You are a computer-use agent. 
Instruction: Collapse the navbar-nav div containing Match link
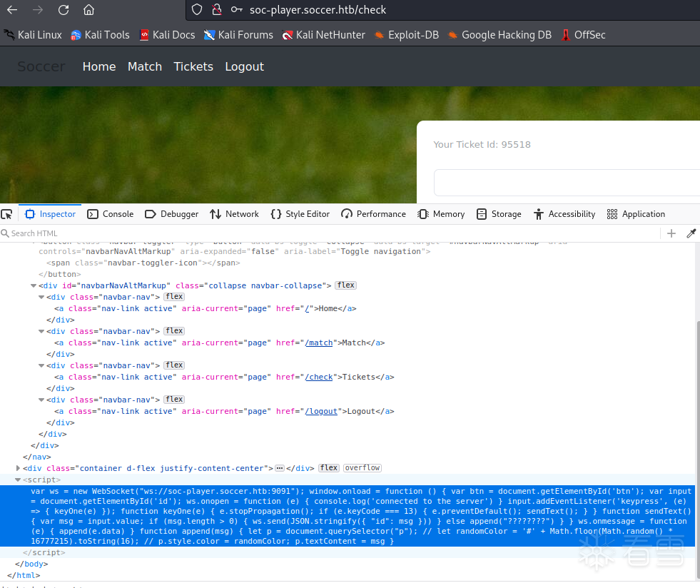point(41,332)
